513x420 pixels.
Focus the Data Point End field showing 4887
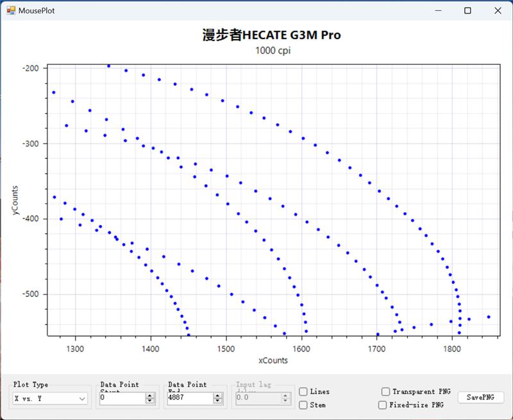point(189,399)
